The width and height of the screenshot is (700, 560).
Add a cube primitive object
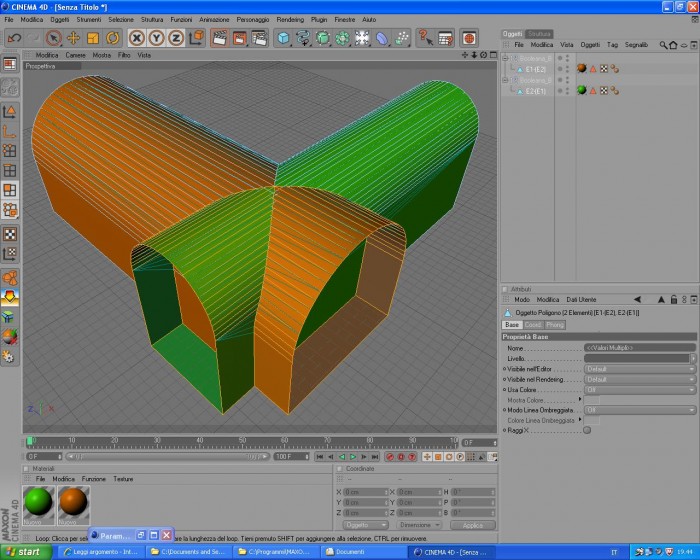pos(283,38)
